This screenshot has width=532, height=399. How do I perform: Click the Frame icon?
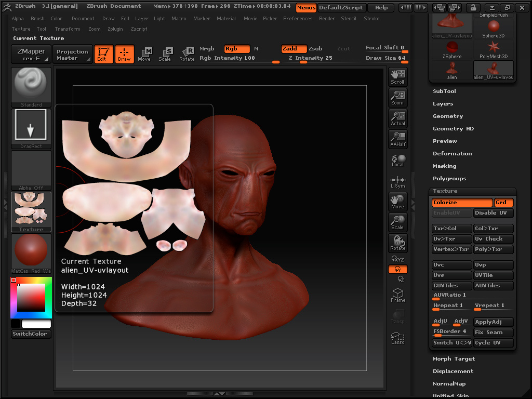pyautogui.click(x=398, y=296)
